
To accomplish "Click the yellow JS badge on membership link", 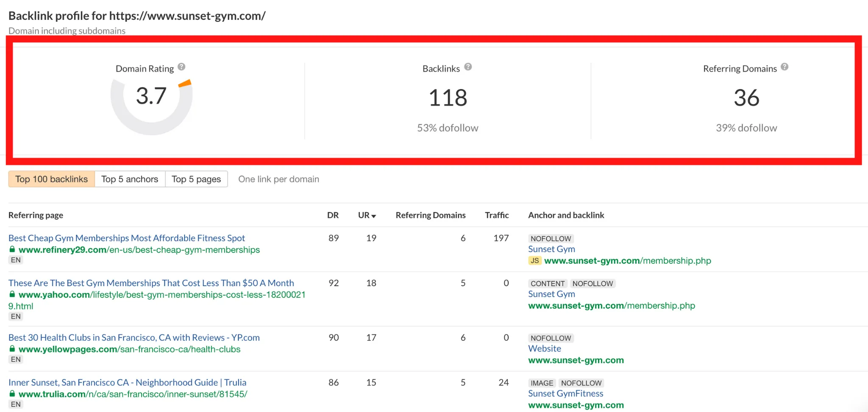I will (x=535, y=261).
